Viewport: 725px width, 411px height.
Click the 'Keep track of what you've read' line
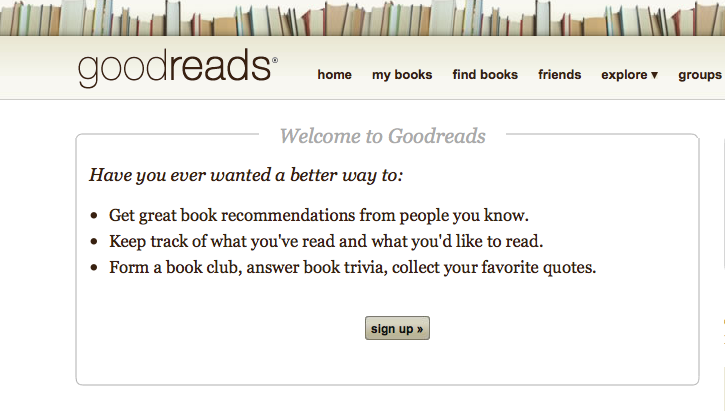pyautogui.click(x=326, y=241)
